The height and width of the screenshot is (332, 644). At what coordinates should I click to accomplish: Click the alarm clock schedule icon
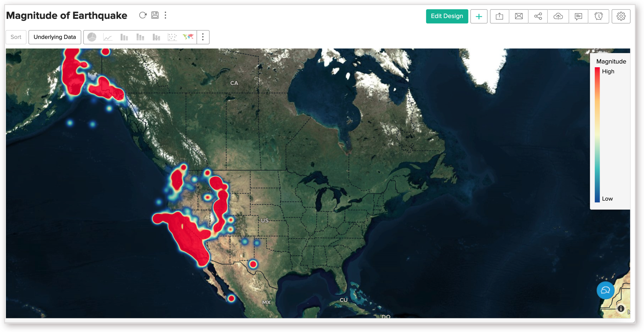tap(599, 16)
